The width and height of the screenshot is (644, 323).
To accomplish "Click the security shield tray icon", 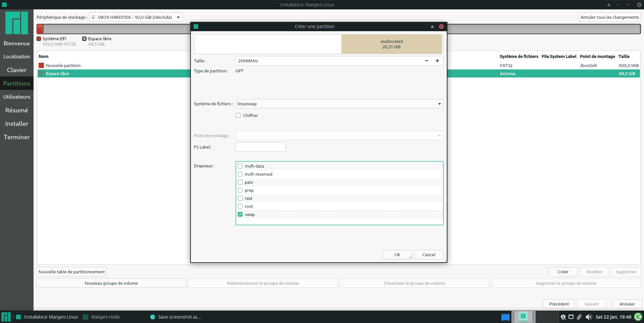I will [563, 317].
